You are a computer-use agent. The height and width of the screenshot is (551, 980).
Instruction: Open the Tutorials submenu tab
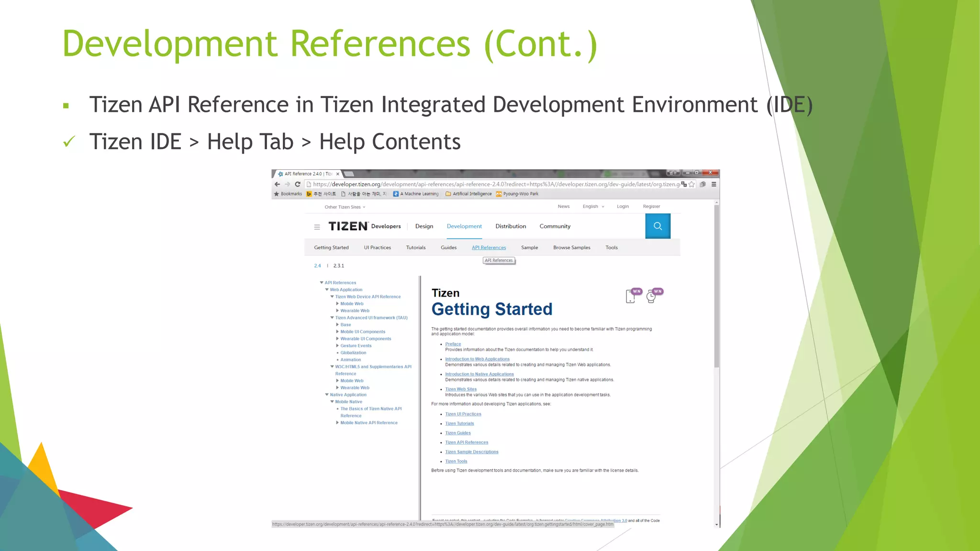coord(416,247)
